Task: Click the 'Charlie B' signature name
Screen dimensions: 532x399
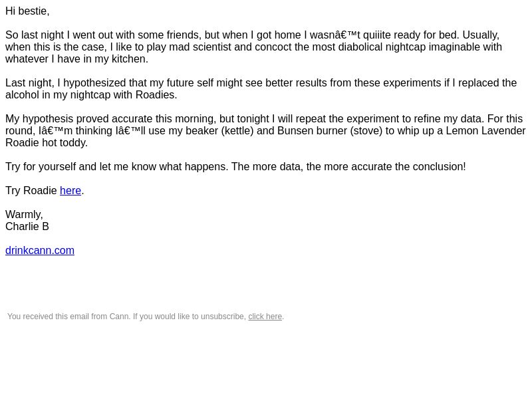Action: tap(27, 227)
